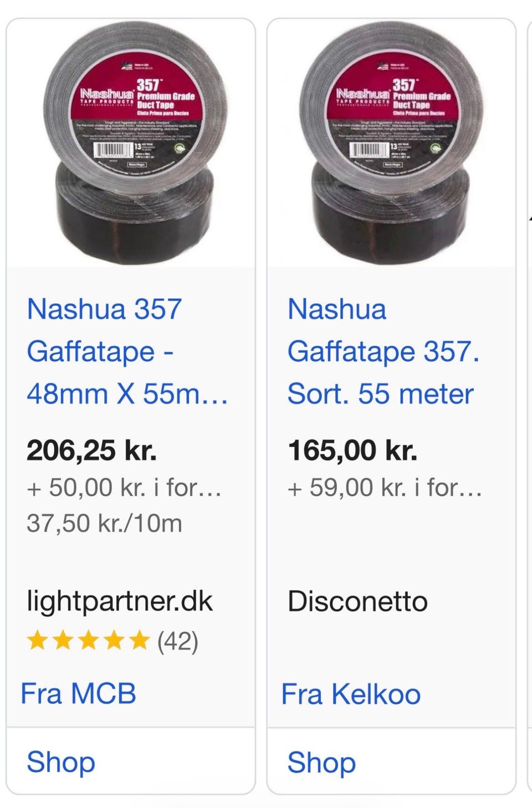Click the 206,25 kr. price
Image resolution: width=532 pixels, height=808 pixels.
pyautogui.click(x=92, y=450)
